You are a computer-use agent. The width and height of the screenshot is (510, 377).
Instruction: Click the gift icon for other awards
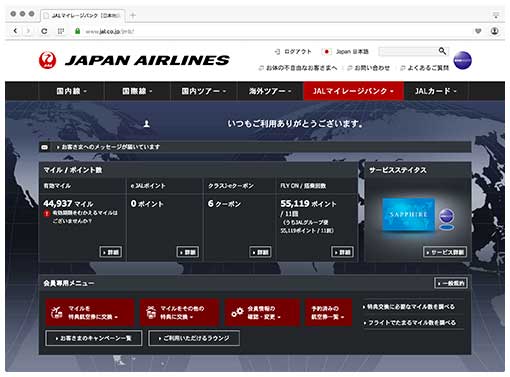pos(151,312)
